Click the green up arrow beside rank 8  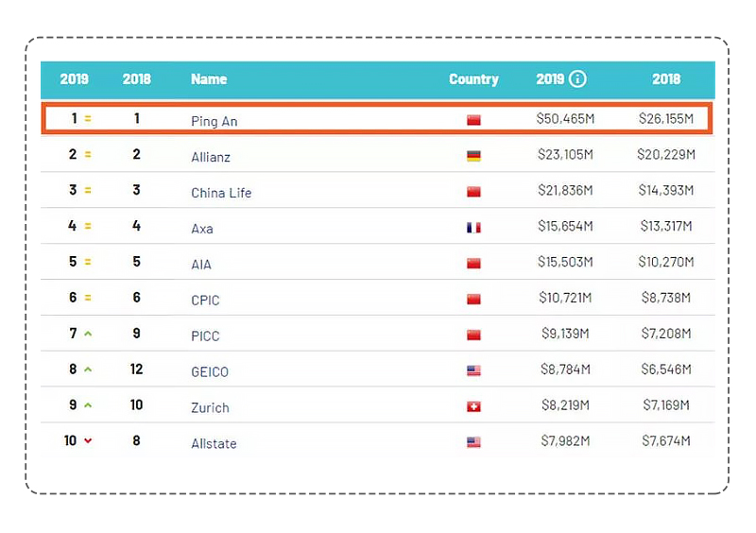click(x=88, y=369)
